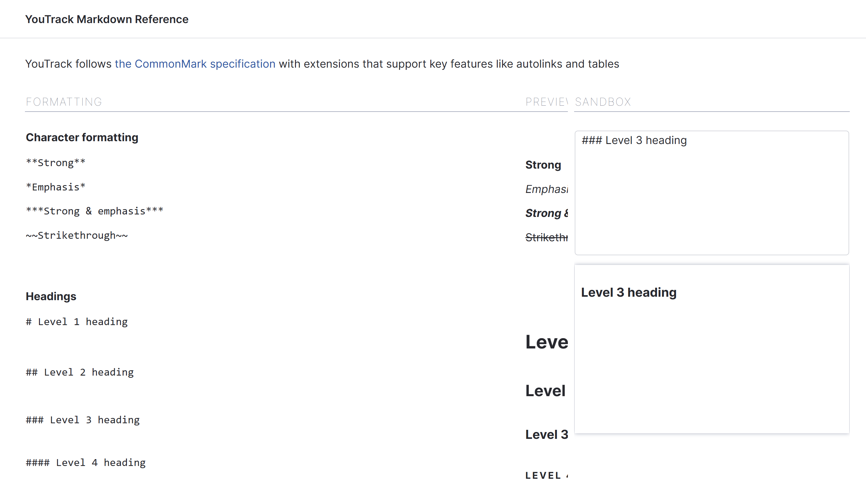The height and width of the screenshot is (504, 866).
Task: Click the ~~Strikethrough~~ syntax example
Action: coord(77,236)
